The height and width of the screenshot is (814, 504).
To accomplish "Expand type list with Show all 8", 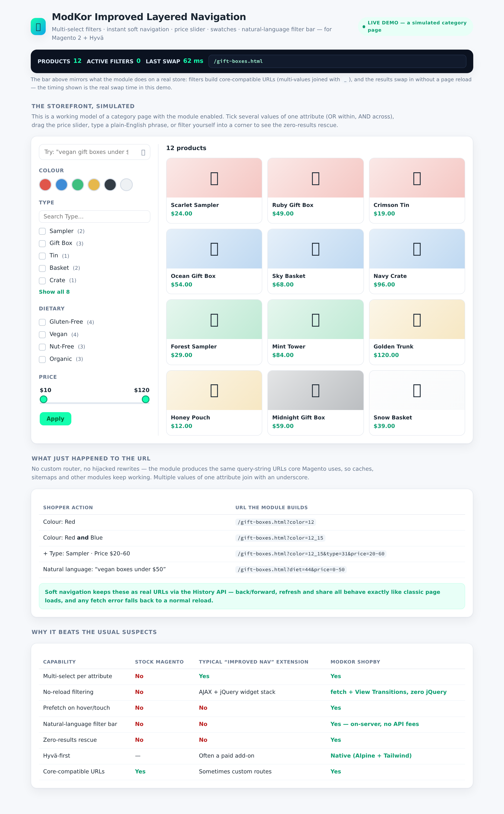I will (54, 292).
